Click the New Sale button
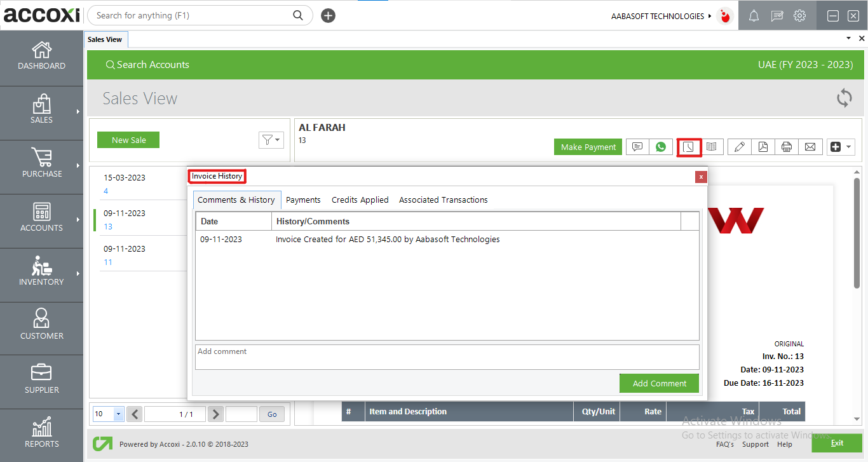868x462 pixels. click(128, 140)
